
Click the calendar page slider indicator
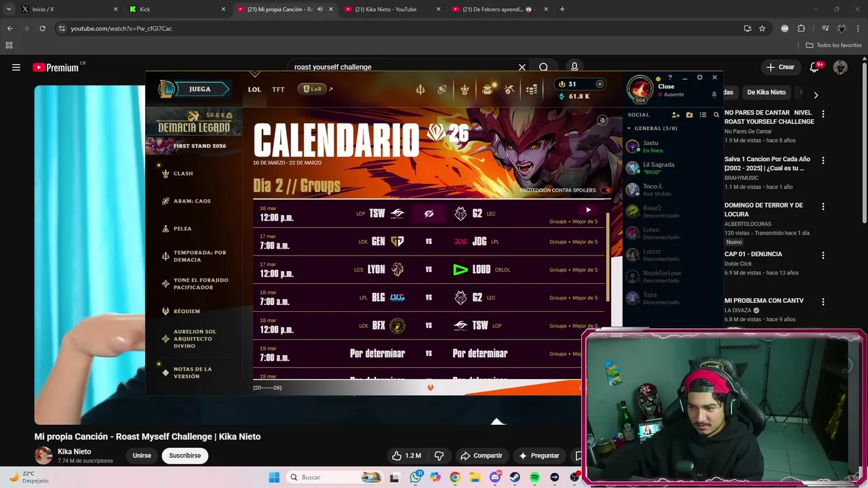click(430, 388)
